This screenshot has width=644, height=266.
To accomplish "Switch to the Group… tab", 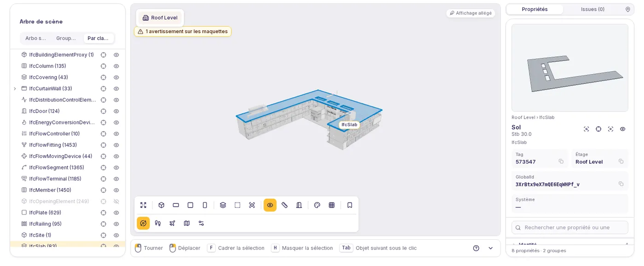I will pyautogui.click(x=66, y=38).
